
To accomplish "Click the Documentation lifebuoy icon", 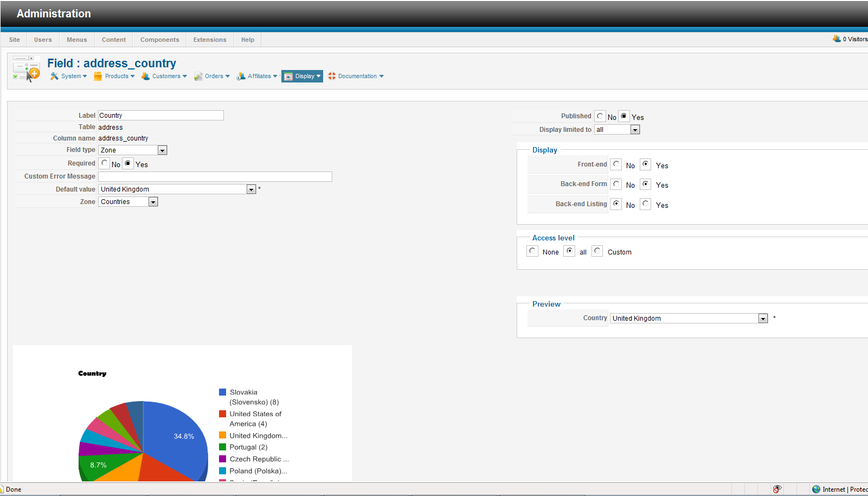I will coord(332,77).
